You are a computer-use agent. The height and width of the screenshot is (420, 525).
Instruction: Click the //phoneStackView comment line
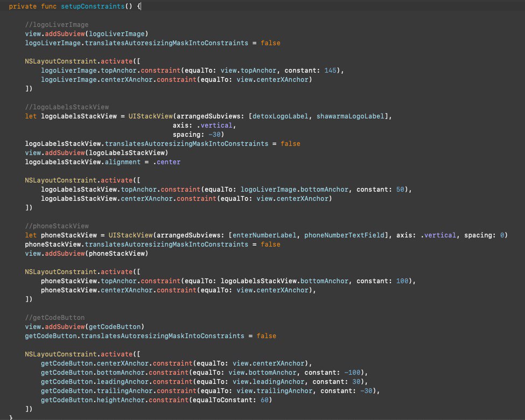point(57,226)
